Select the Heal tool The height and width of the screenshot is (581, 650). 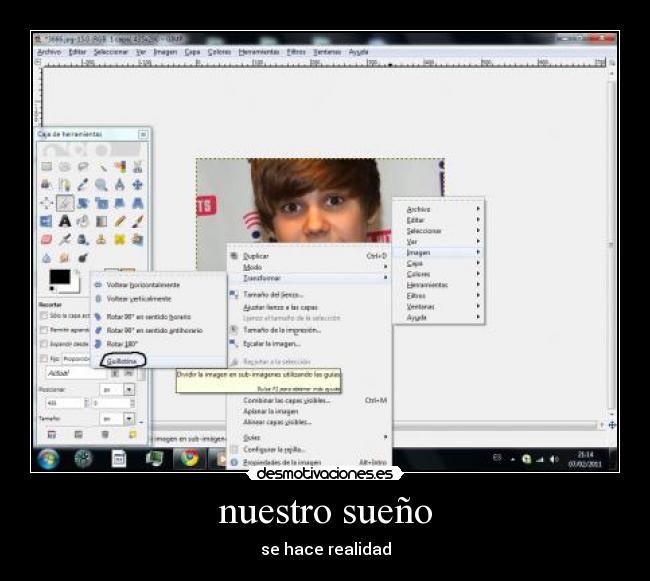click(x=119, y=240)
